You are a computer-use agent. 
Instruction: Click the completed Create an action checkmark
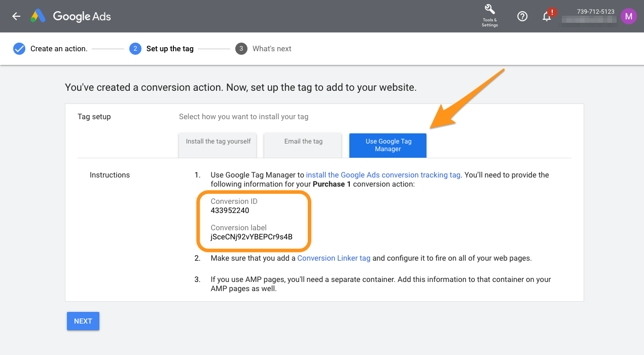(x=19, y=49)
